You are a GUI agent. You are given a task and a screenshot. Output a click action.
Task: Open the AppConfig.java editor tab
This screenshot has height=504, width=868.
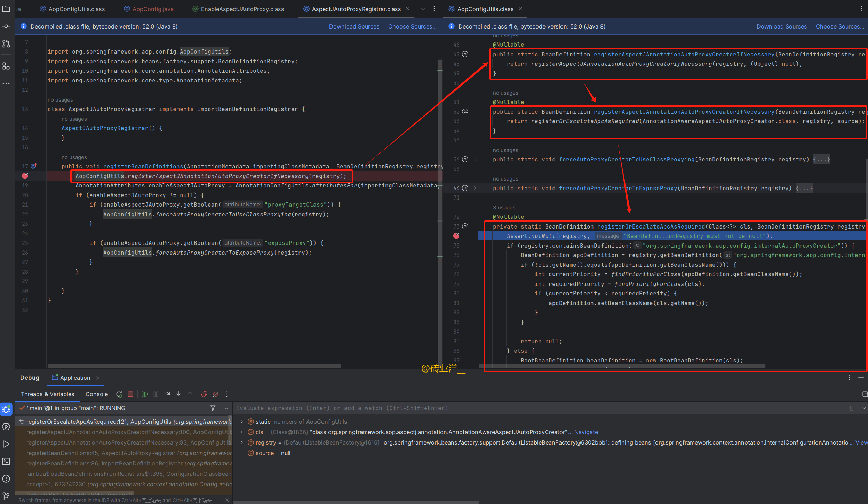click(x=153, y=9)
